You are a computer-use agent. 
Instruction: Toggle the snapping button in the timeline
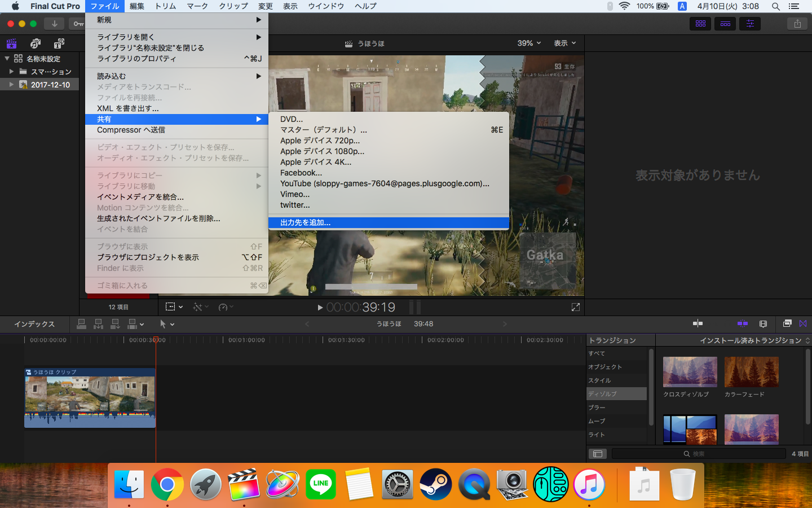[x=742, y=323]
